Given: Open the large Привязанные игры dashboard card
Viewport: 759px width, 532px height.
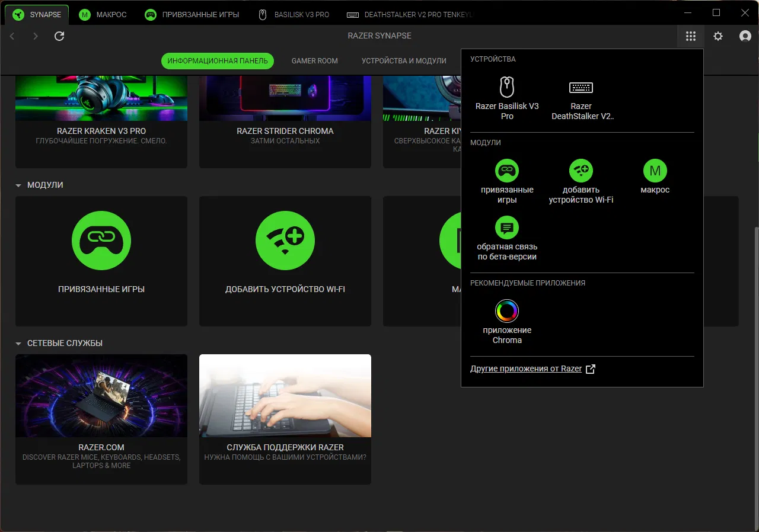Looking at the screenshot, I should [x=101, y=261].
